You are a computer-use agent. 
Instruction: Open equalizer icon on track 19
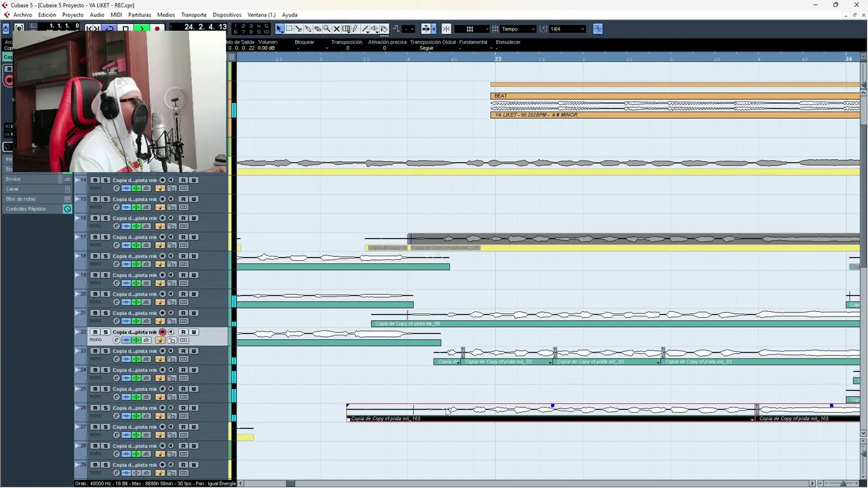136,283
